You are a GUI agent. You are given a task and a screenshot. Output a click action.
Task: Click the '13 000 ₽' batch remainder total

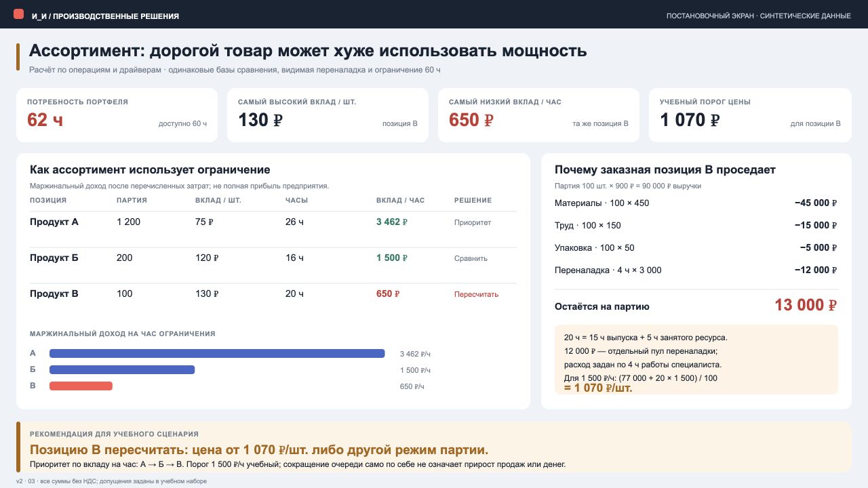pyautogui.click(x=806, y=305)
